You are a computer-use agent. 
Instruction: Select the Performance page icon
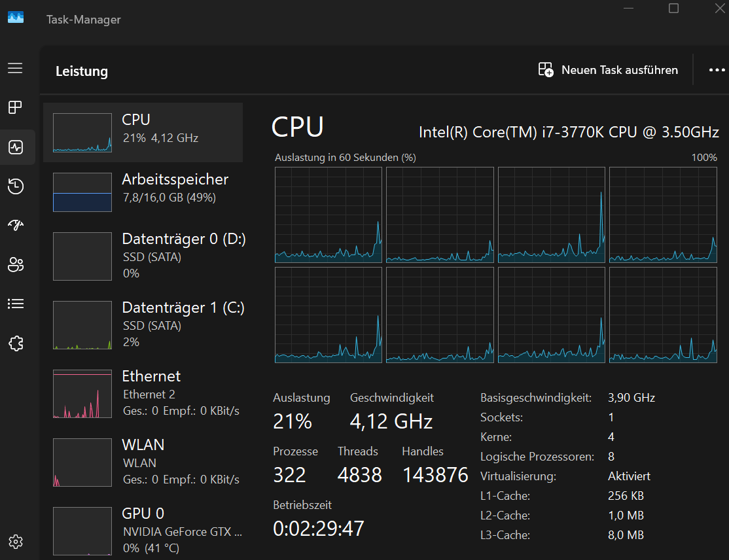tap(16, 147)
